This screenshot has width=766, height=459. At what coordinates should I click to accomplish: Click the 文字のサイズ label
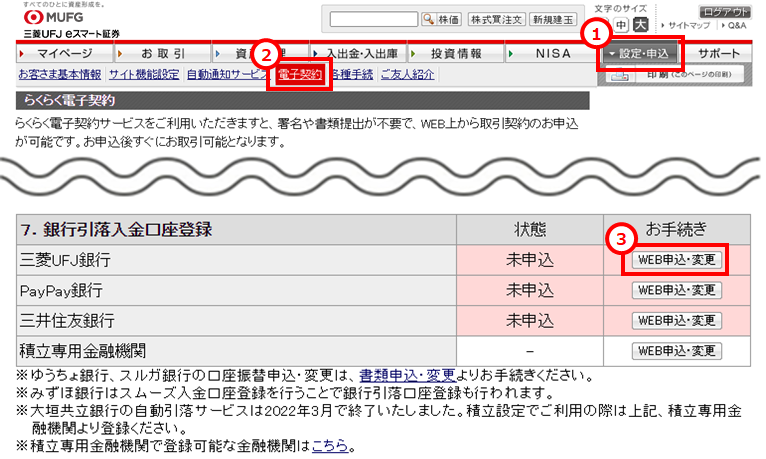click(x=620, y=8)
